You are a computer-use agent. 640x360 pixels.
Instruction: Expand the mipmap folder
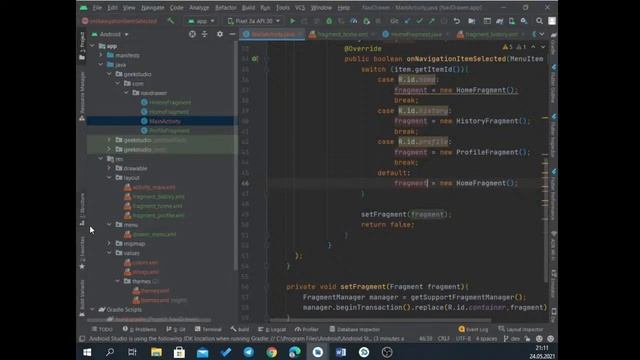pos(109,244)
